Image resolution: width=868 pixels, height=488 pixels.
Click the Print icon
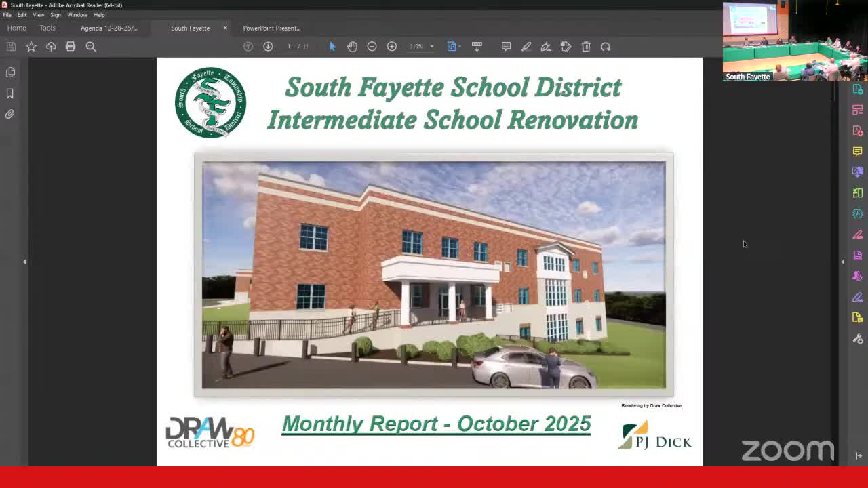(71, 46)
